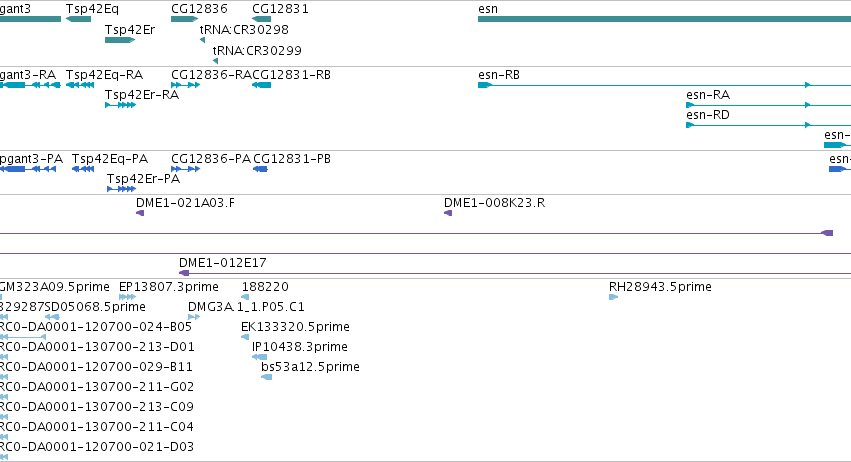Open the DME1-012E17 BAC label
This screenshot has width=851, height=462.
pos(223,263)
